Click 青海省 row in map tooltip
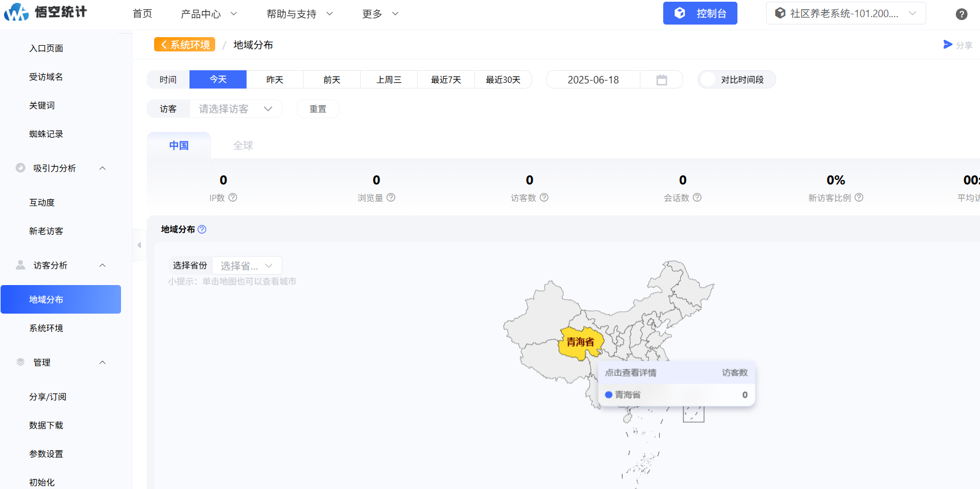The image size is (980, 489). (676, 395)
